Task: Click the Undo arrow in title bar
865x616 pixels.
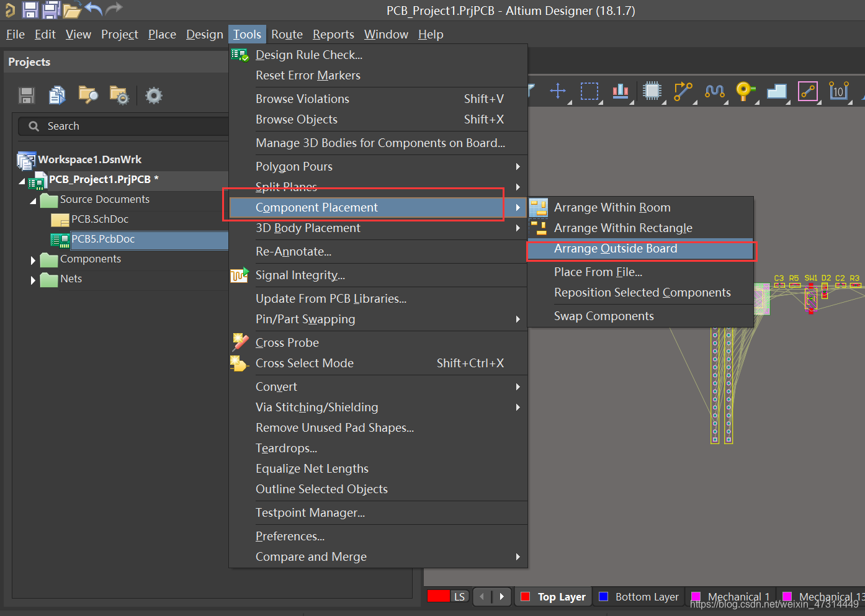Action: 93,9
